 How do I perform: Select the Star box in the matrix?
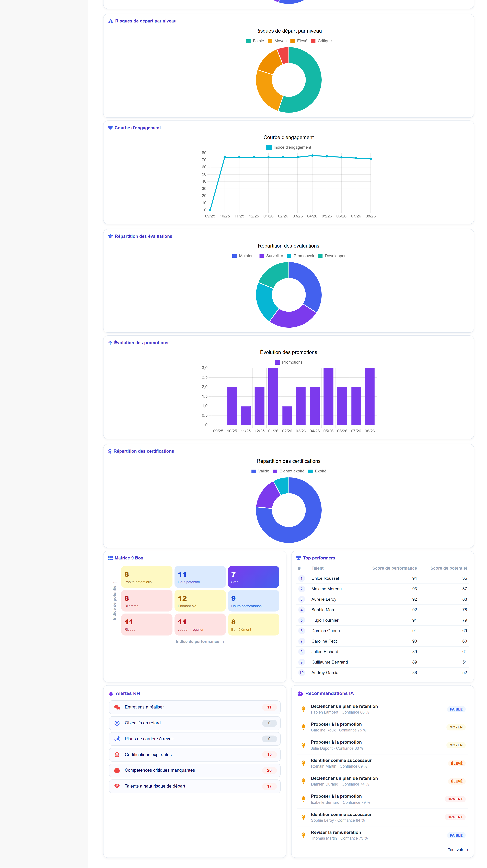(x=254, y=577)
